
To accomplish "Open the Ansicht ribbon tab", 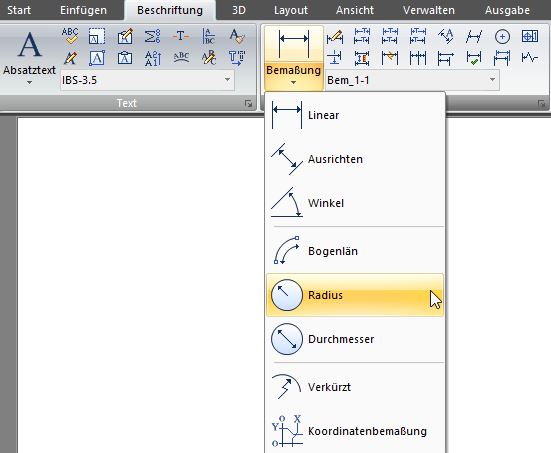I will pyautogui.click(x=355, y=10).
